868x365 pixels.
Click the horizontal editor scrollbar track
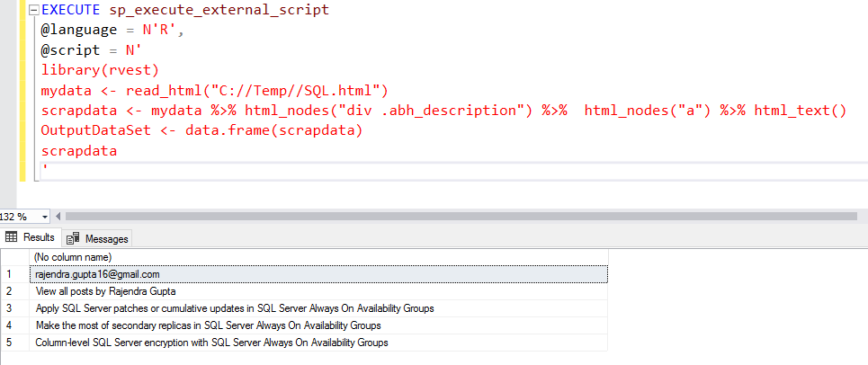461,217
